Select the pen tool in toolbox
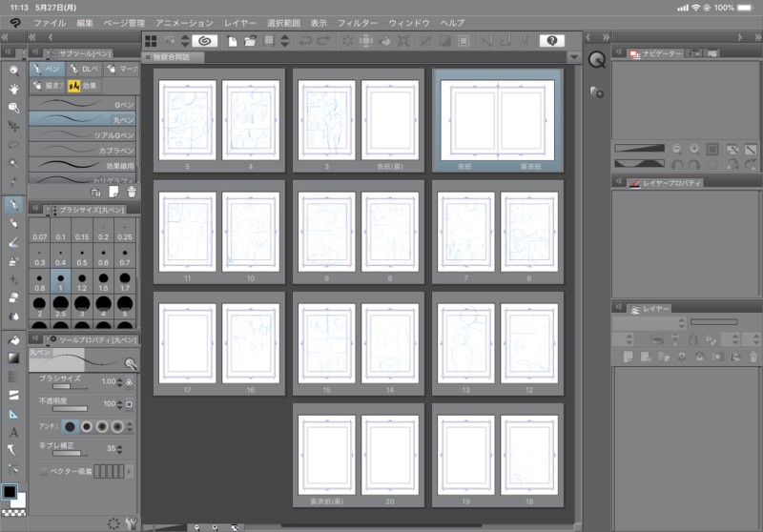The height and width of the screenshot is (532, 763). [x=13, y=204]
